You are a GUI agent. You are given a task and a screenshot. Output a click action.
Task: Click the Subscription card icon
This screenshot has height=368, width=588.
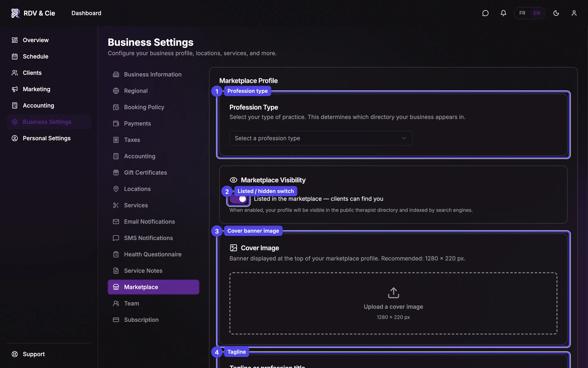(x=116, y=320)
